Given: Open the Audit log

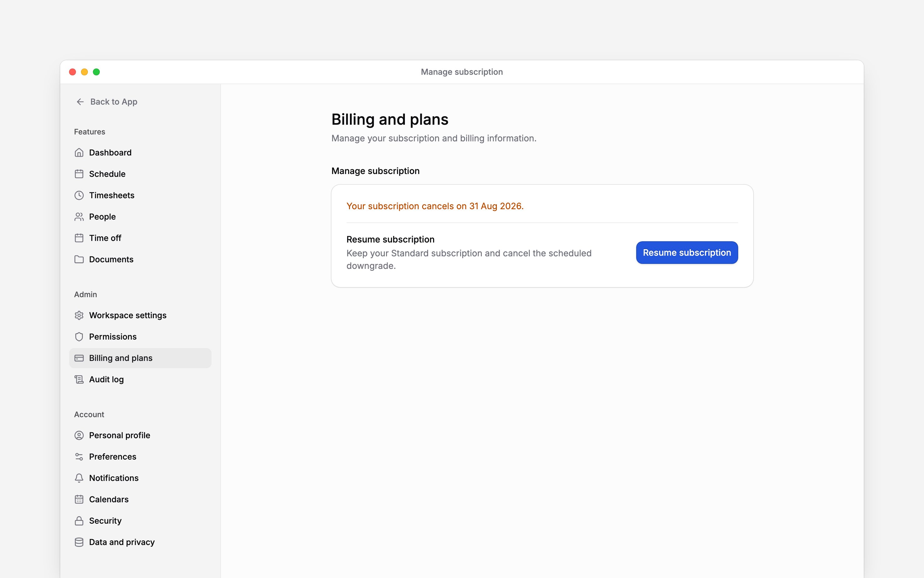Looking at the screenshot, I should click(140, 379).
